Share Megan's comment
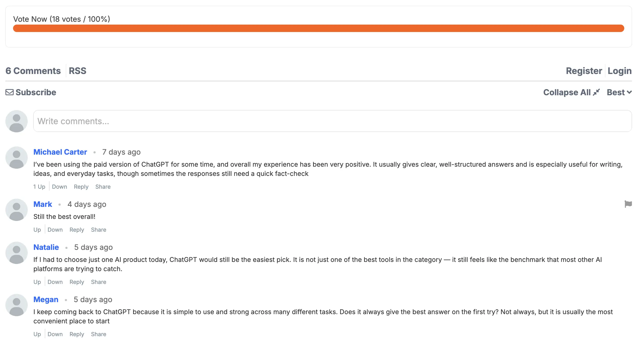Screen dimensions: 644x340 pos(98,334)
